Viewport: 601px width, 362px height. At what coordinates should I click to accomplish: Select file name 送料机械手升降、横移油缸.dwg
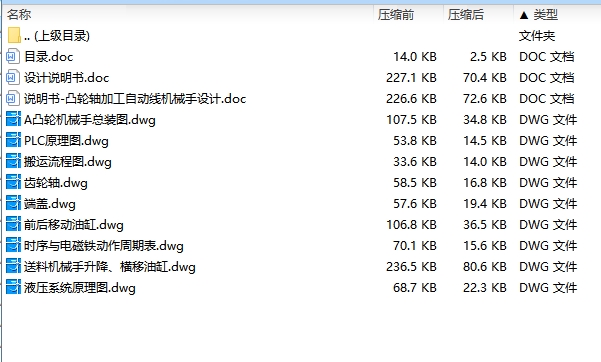pyautogui.click(x=110, y=267)
